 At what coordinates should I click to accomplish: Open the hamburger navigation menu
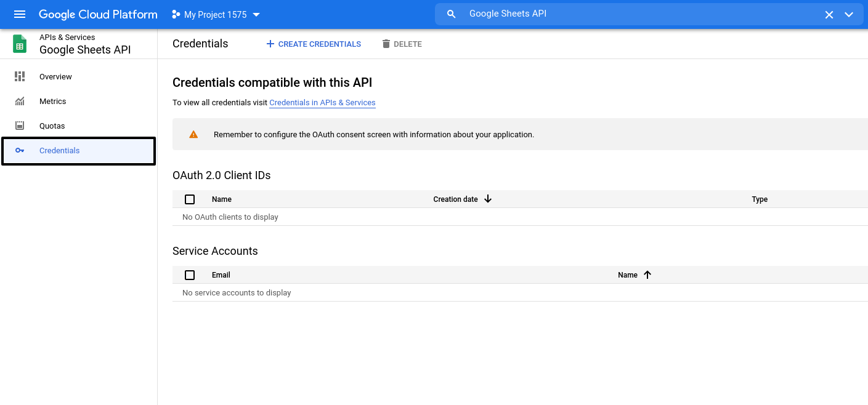click(20, 14)
